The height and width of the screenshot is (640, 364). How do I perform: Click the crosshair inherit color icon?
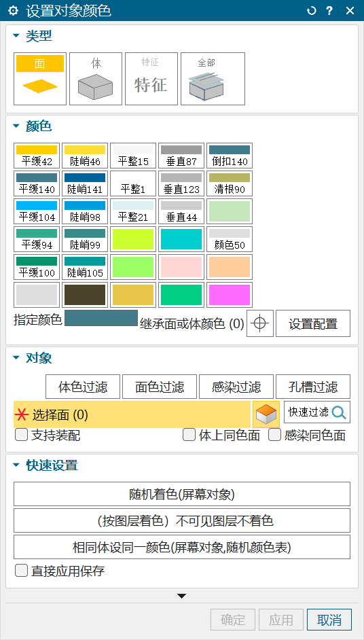coord(260,323)
